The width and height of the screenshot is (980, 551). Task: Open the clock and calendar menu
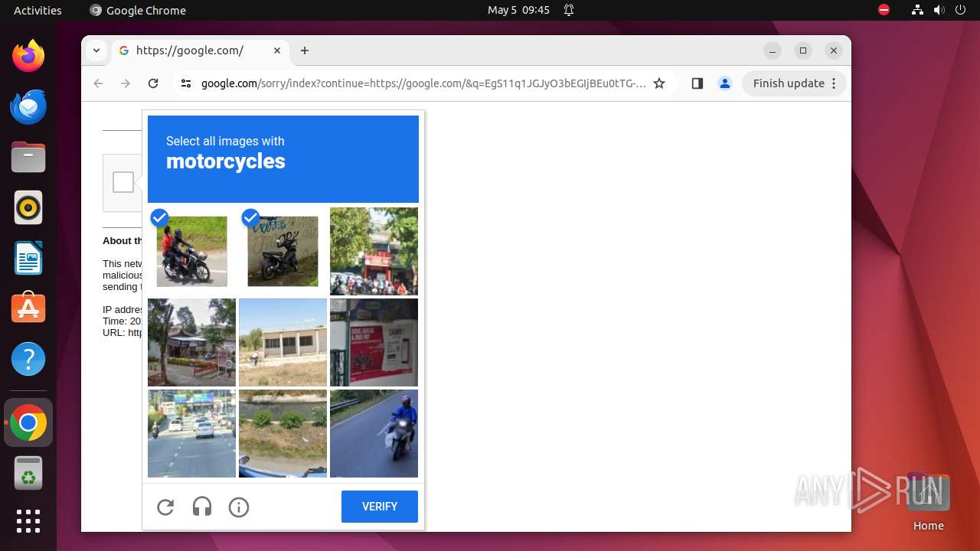tap(518, 10)
